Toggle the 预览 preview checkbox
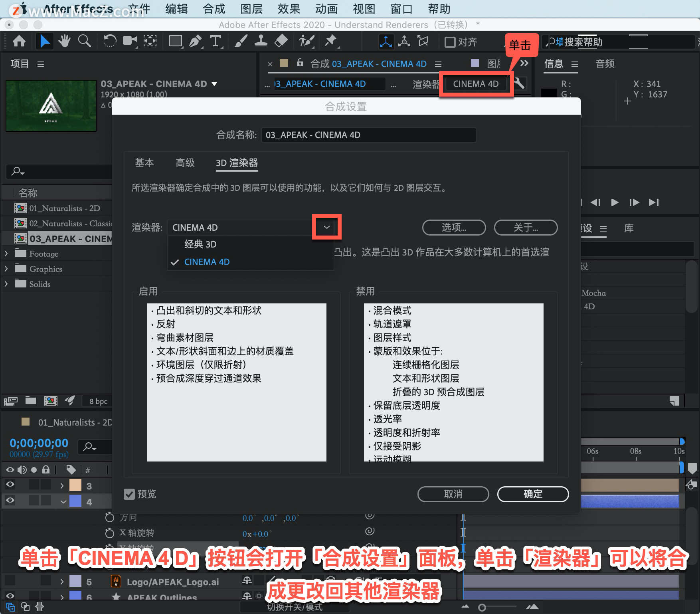Screen dimensions: 700x614 pos(129,494)
